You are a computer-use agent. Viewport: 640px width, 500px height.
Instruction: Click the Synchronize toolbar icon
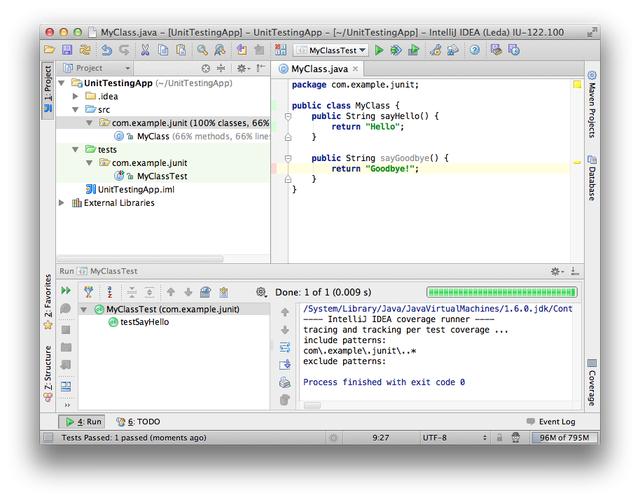pyautogui.click(x=85, y=50)
